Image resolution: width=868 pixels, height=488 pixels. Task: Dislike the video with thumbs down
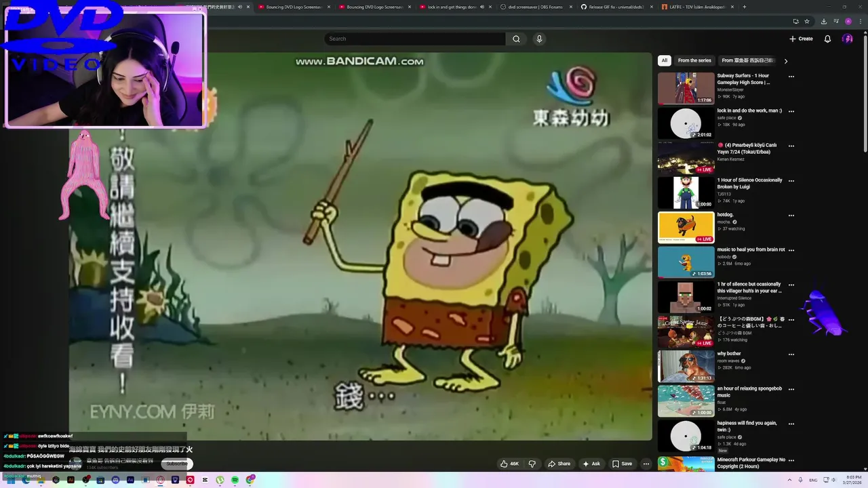[532, 464]
